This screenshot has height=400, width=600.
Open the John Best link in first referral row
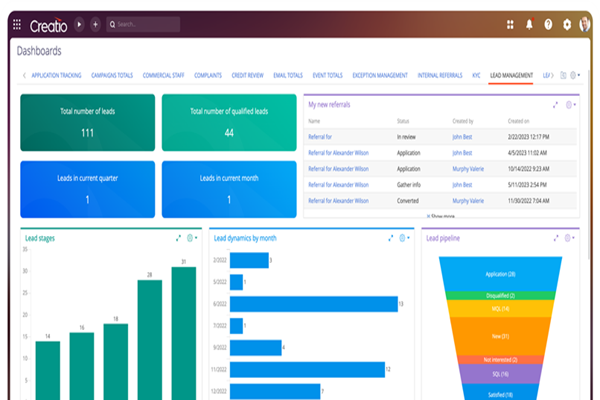[x=463, y=136]
